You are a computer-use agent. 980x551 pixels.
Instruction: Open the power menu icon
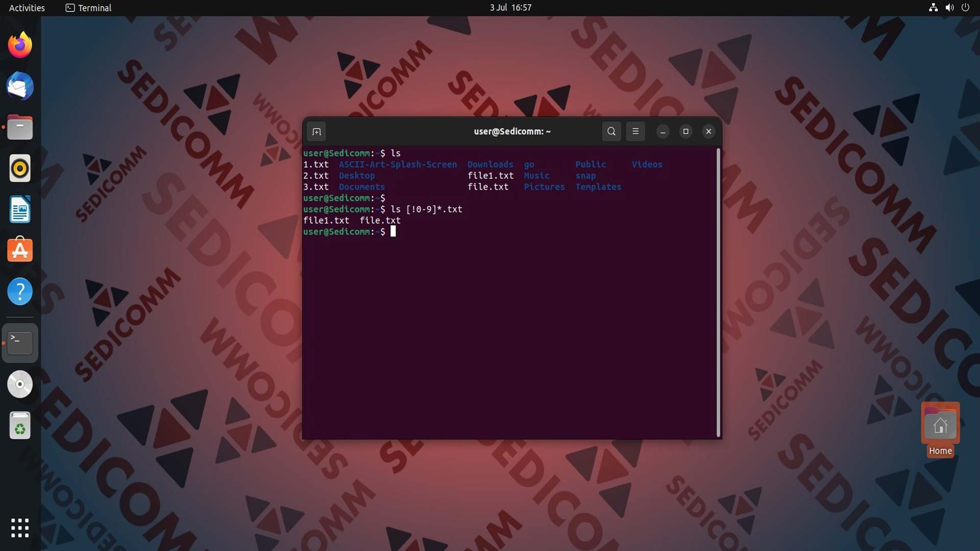965,8
